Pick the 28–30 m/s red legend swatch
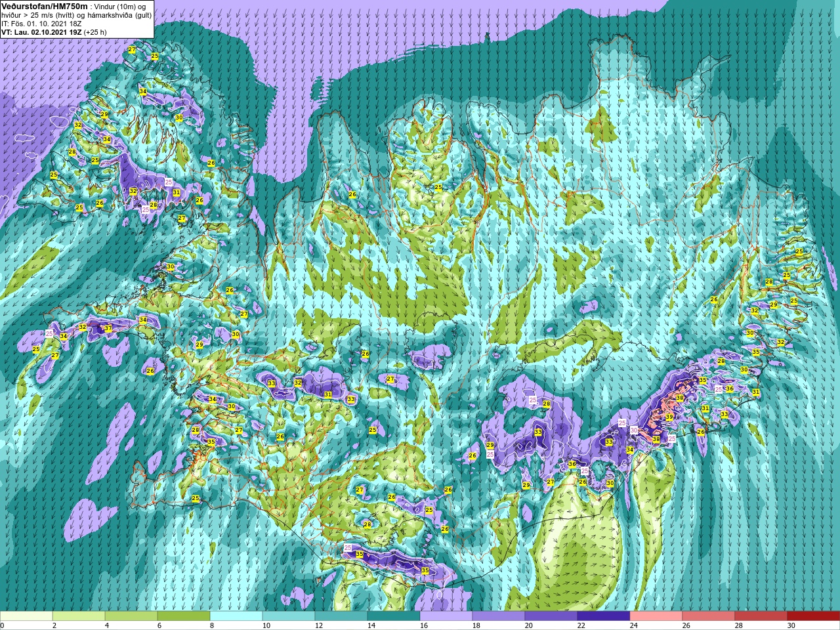Viewport: 840px width, 630px height. pos(761,616)
